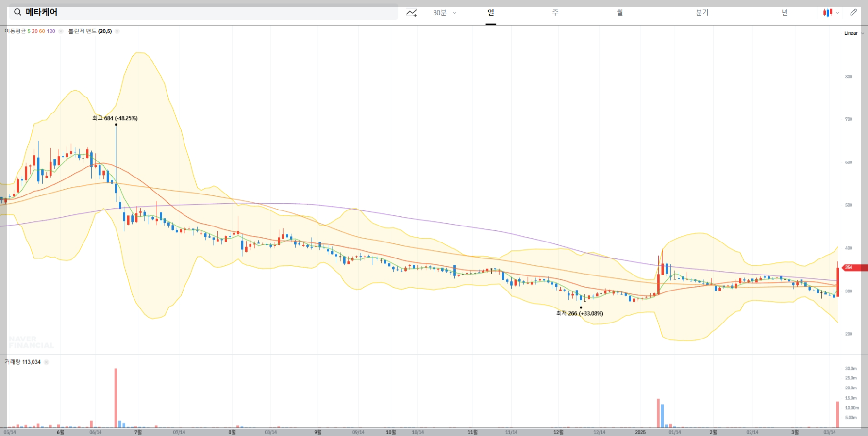This screenshot has width=868, height=436.
Task: Open the add indicator chart icon
Action: 412,13
